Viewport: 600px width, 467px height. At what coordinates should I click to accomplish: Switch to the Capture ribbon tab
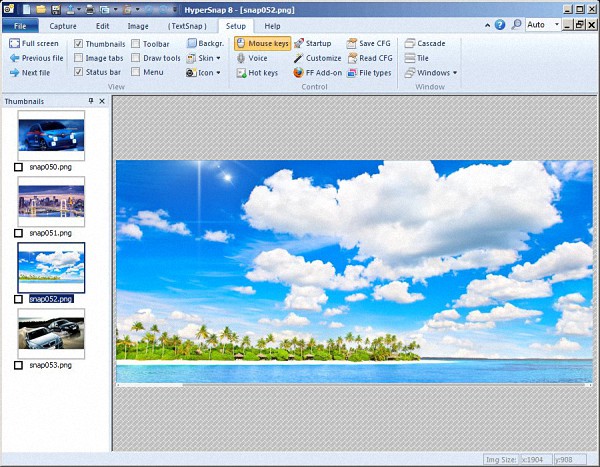[x=63, y=25]
